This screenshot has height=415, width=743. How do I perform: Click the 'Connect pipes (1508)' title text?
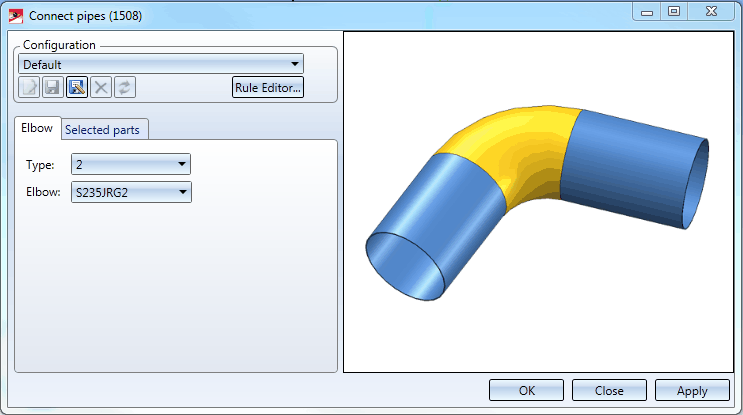(85, 16)
